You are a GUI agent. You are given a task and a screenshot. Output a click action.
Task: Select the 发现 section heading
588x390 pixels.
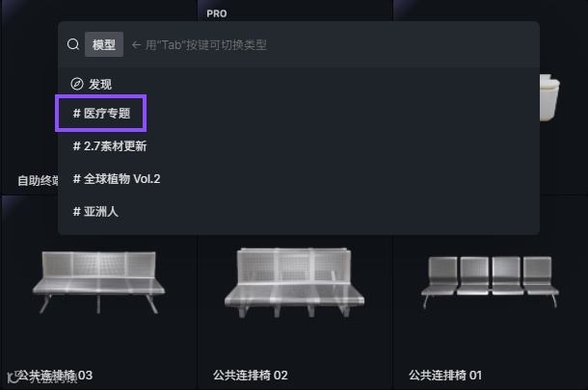[x=99, y=85]
